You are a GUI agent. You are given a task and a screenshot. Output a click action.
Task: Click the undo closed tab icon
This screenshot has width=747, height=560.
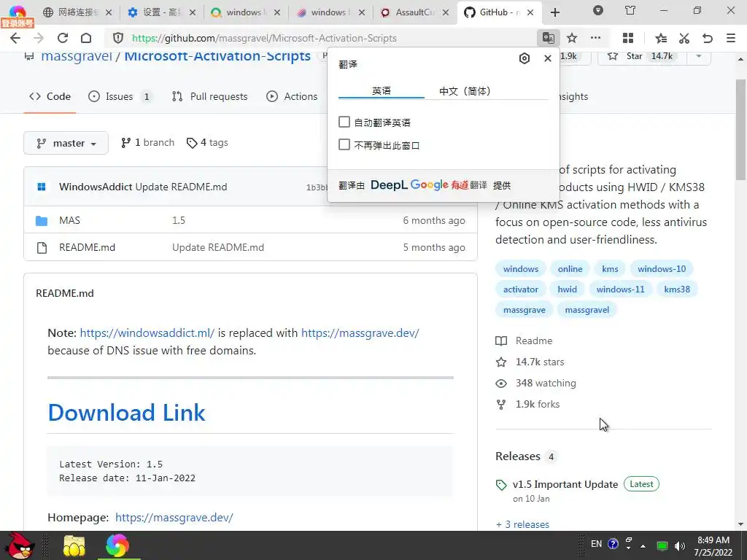pos(708,38)
